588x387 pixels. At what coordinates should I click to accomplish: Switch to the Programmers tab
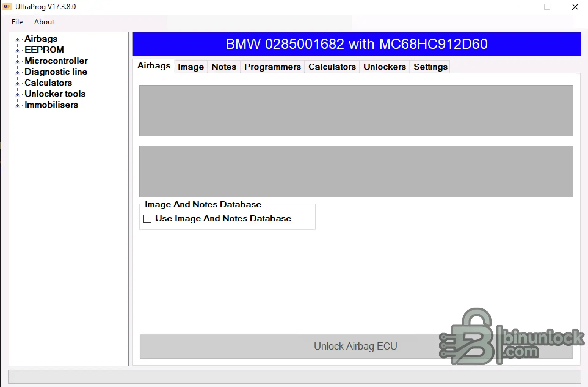(x=273, y=67)
